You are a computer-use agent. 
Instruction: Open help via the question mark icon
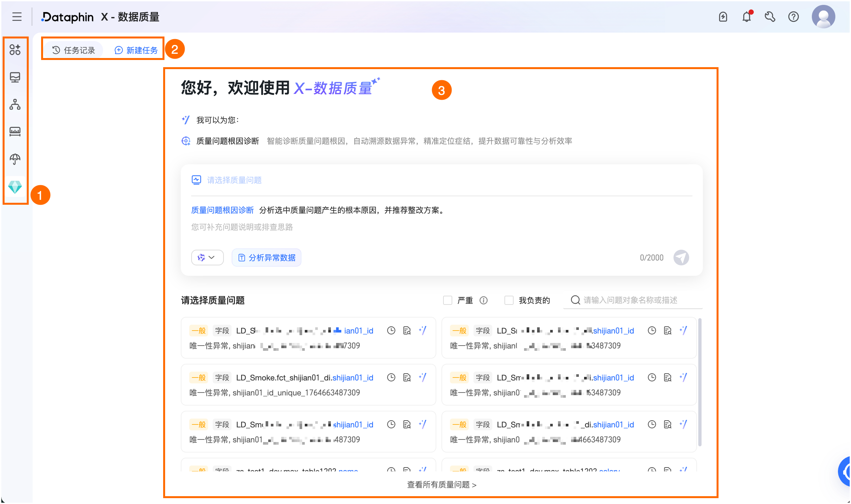click(794, 16)
